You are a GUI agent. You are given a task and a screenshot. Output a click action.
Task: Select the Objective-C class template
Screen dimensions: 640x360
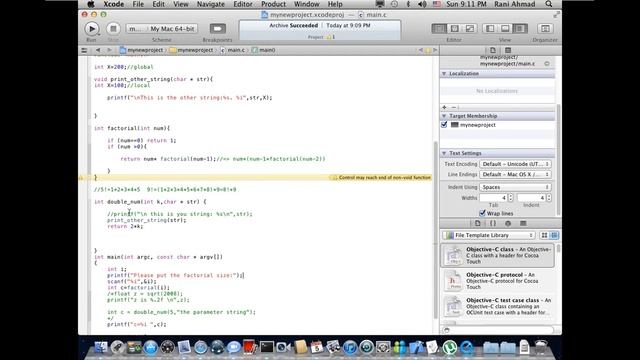498,256
